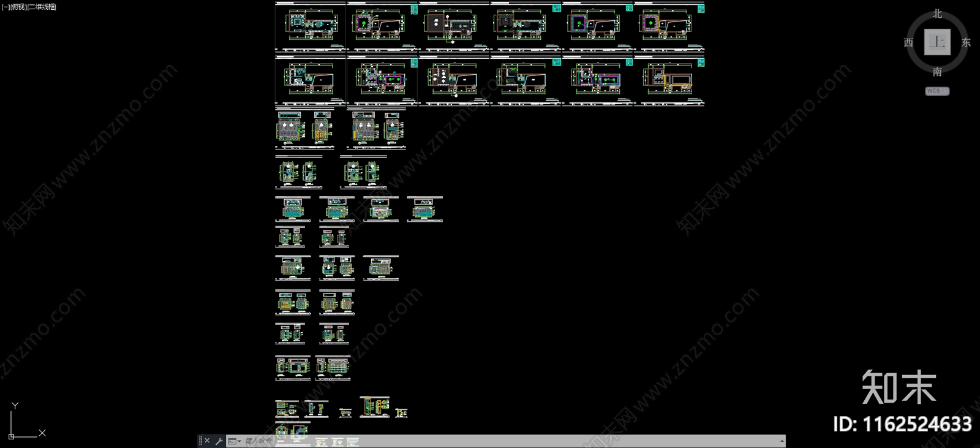The width and height of the screenshot is (980, 448).
Task: Open the recent commands dropdown on the command line
Action: [x=235, y=441]
